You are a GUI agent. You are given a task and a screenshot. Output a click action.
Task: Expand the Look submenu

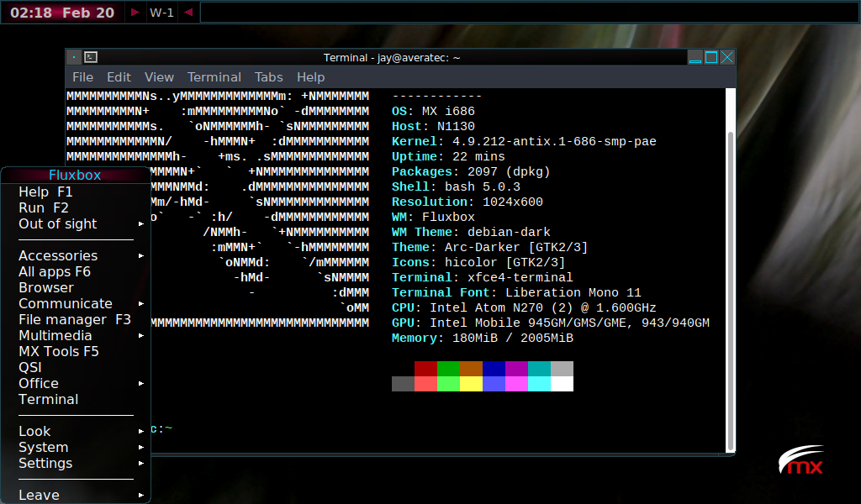[x=76, y=431]
